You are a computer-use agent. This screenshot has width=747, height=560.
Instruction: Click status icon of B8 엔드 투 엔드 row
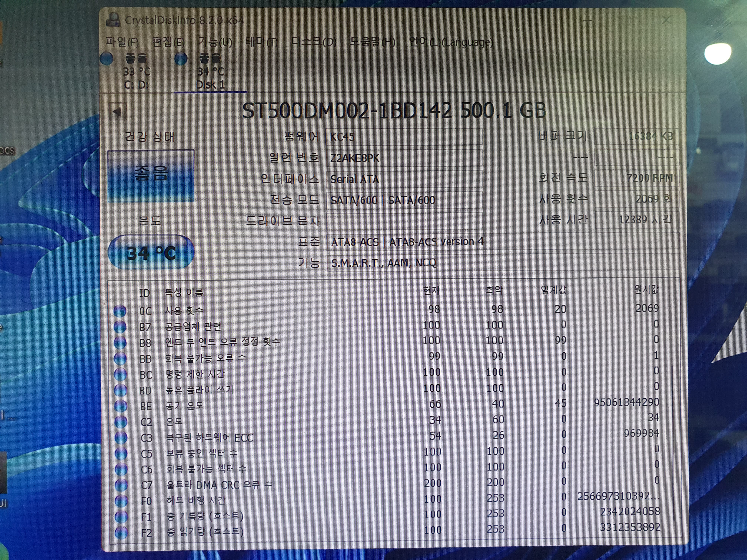coord(120,343)
